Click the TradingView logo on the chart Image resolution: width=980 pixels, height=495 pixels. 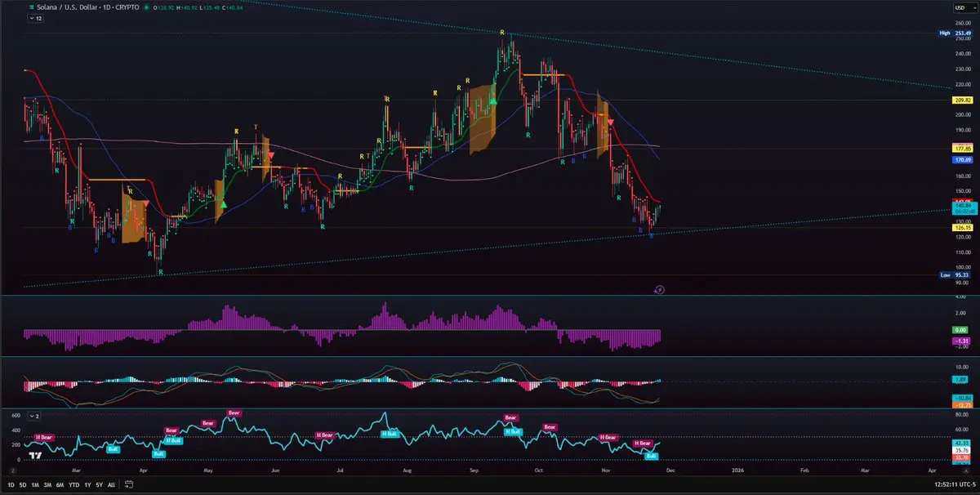pos(36,456)
